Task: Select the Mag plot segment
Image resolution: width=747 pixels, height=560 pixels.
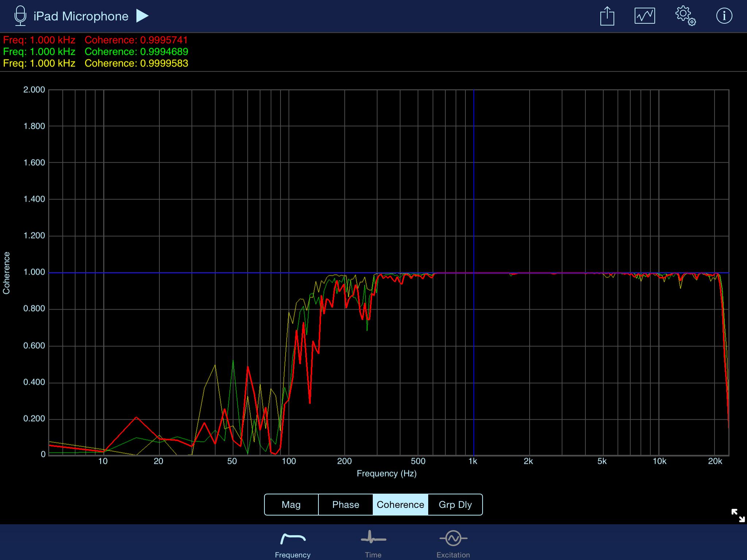Action: point(291,505)
